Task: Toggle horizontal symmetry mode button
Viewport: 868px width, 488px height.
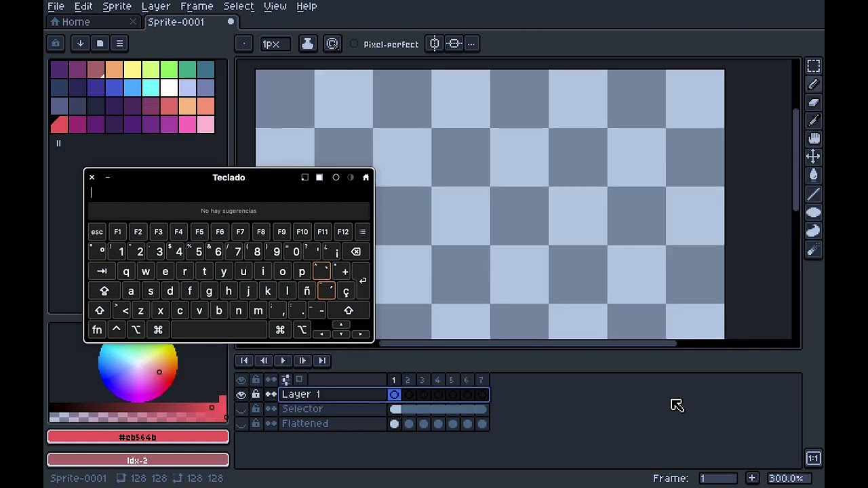Action: 435,44
